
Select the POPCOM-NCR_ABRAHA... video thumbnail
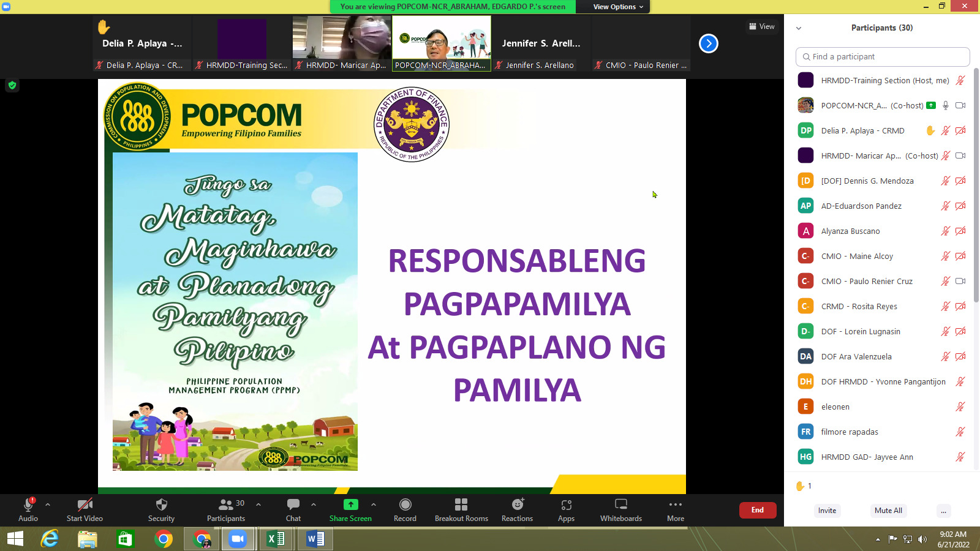click(x=442, y=43)
